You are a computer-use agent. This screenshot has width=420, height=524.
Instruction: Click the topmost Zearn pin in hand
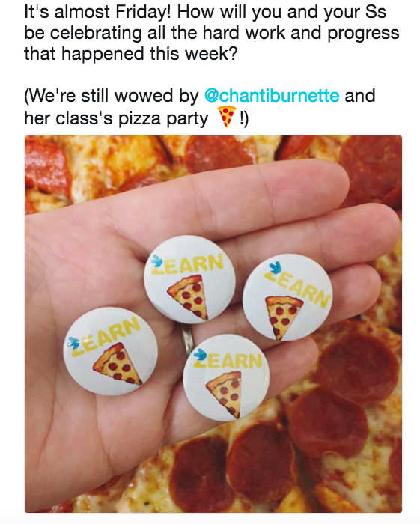pyautogui.click(x=189, y=279)
